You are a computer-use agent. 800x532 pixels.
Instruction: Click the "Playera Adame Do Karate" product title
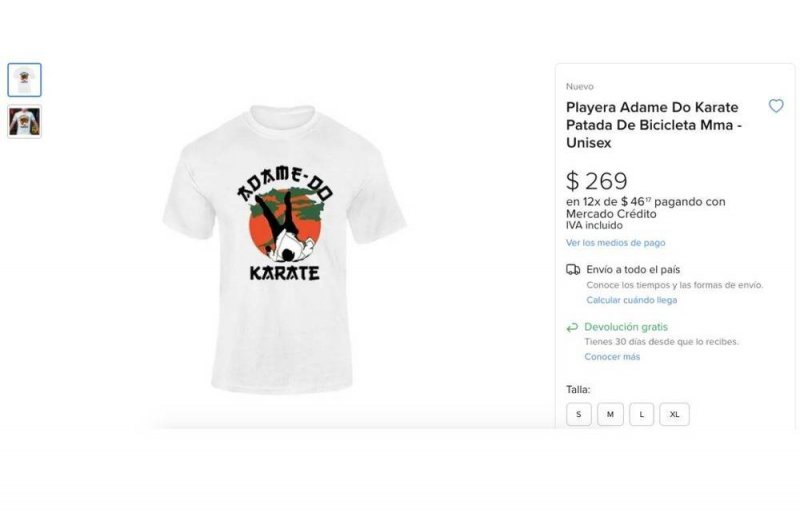click(x=654, y=125)
